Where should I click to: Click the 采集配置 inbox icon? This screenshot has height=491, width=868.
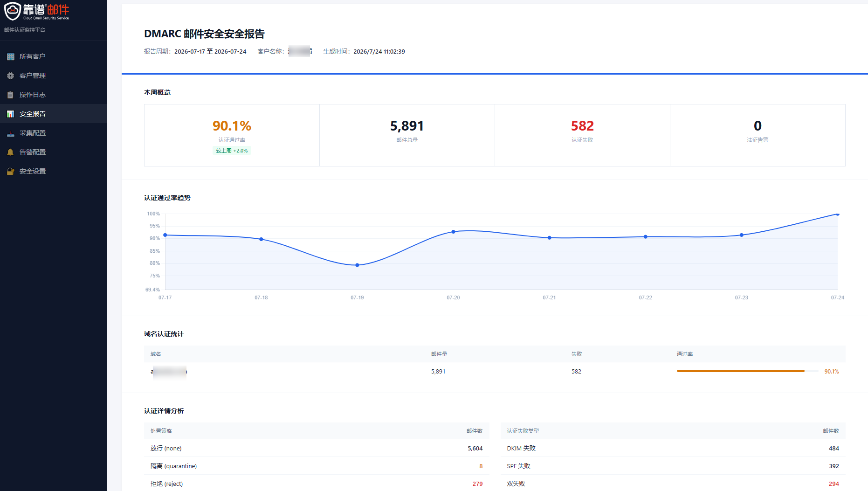coord(10,133)
